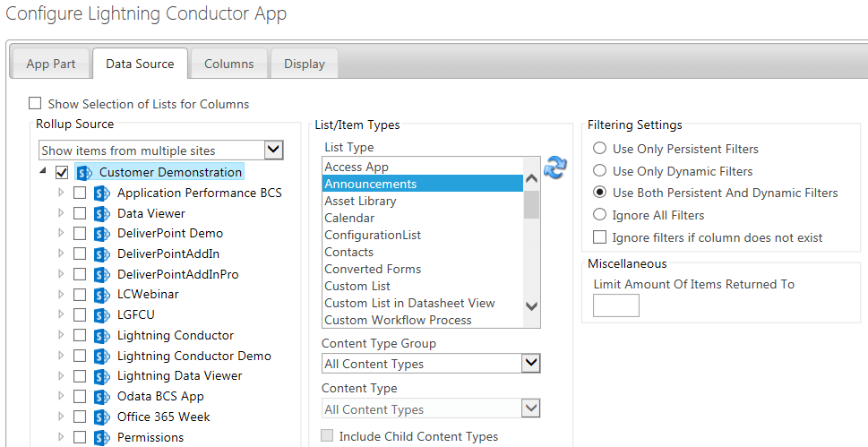Select Use Only Dynamic Filters radio button
The height and width of the screenshot is (447, 868).
coord(599,170)
